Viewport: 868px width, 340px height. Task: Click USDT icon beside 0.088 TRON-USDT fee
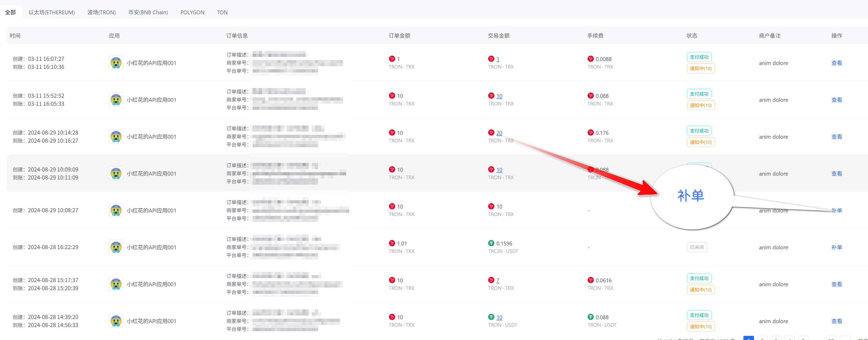pos(590,317)
